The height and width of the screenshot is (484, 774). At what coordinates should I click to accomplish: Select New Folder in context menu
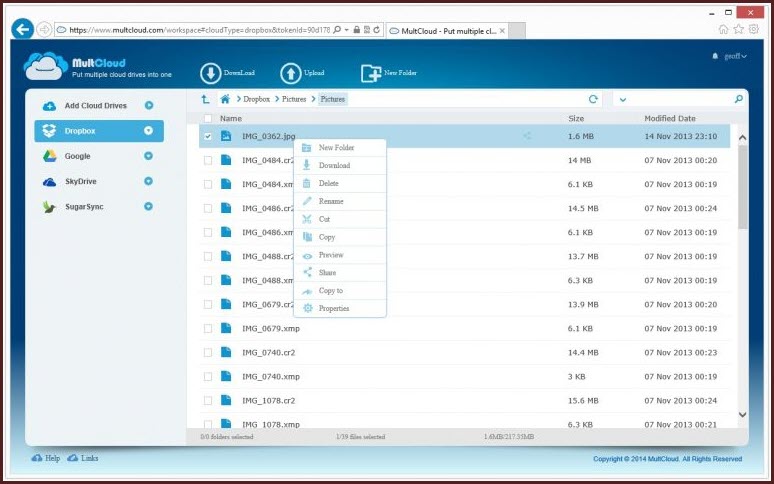[340, 148]
